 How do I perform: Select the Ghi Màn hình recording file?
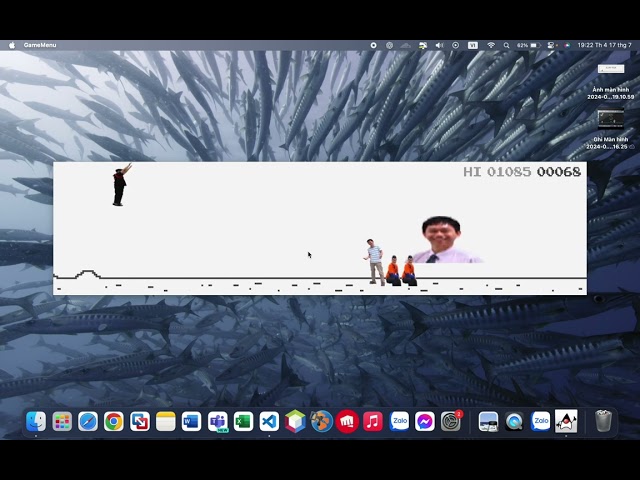pyautogui.click(x=611, y=129)
